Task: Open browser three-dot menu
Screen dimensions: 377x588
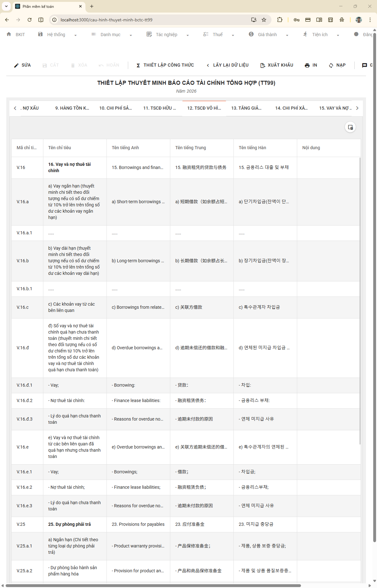Action: 370,20
